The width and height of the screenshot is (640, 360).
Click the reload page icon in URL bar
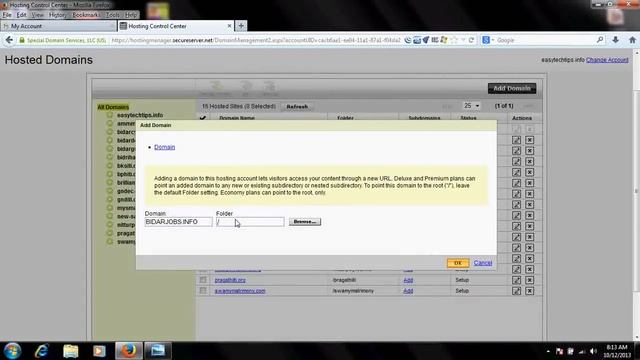pos(471,40)
